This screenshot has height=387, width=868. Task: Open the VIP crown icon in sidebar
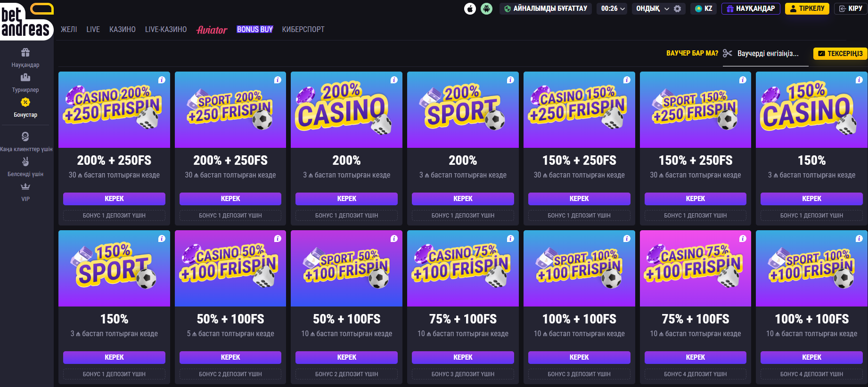point(25,187)
